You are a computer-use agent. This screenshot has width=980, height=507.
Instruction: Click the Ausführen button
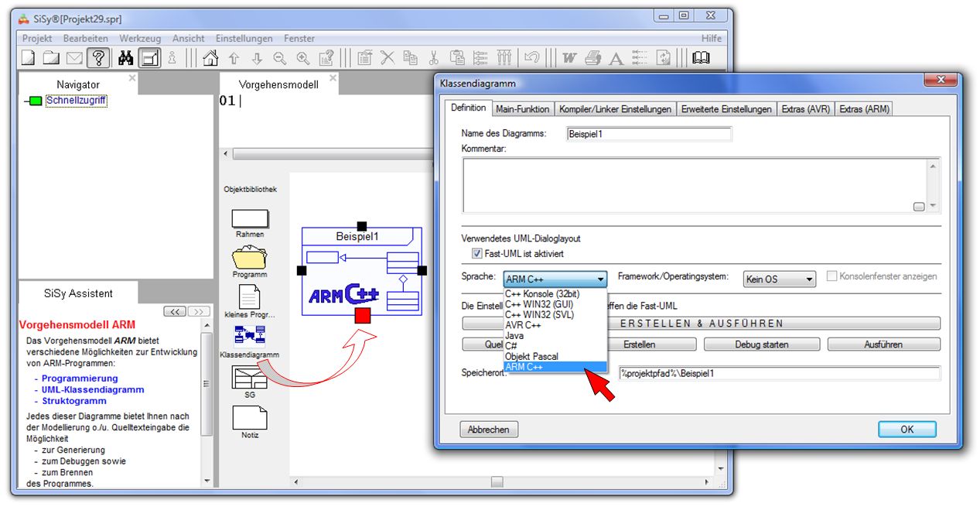[883, 344]
